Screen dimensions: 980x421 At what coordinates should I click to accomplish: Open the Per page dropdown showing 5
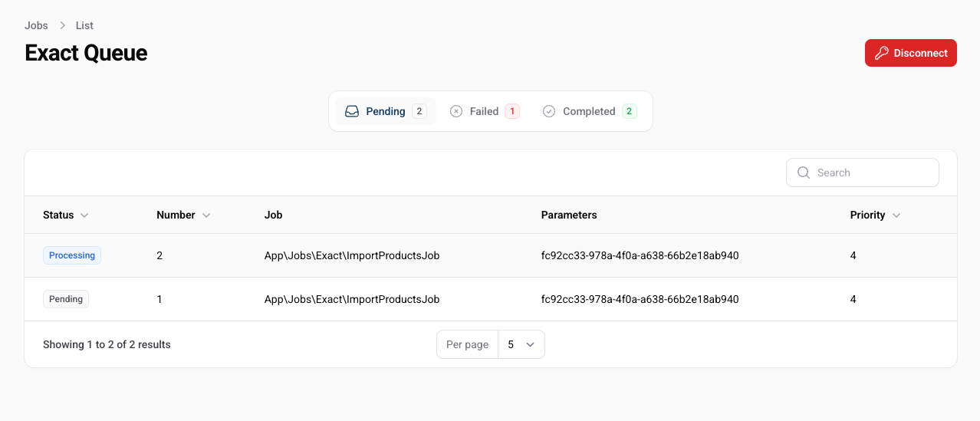click(x=521, y=344)
